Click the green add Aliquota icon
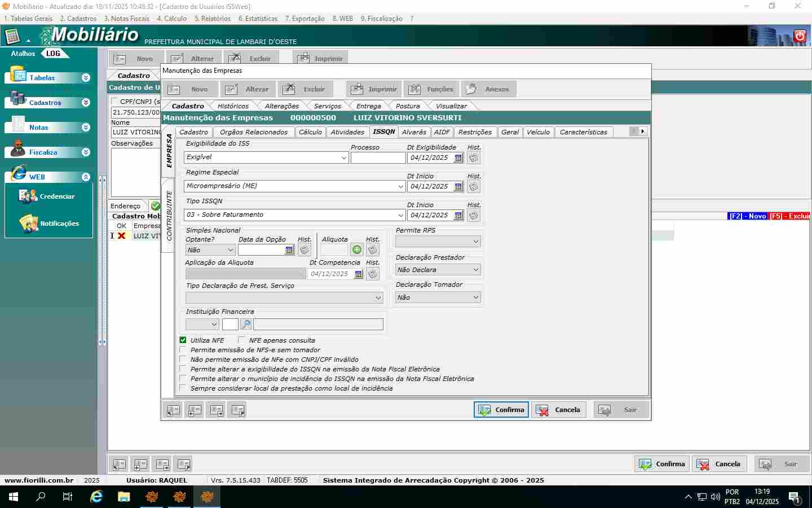The height and width of the screenshot is (508, 812). click(x=357, y=249)
